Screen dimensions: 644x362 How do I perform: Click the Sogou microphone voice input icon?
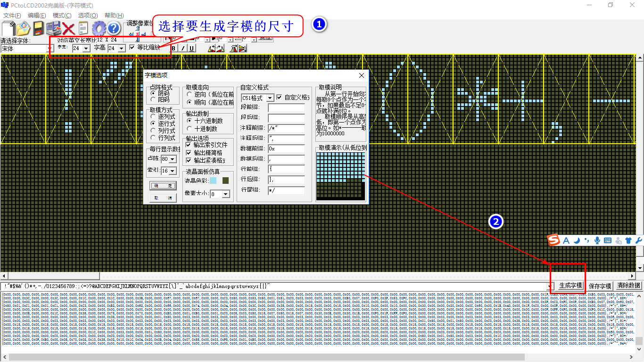[x=597, y=240]
